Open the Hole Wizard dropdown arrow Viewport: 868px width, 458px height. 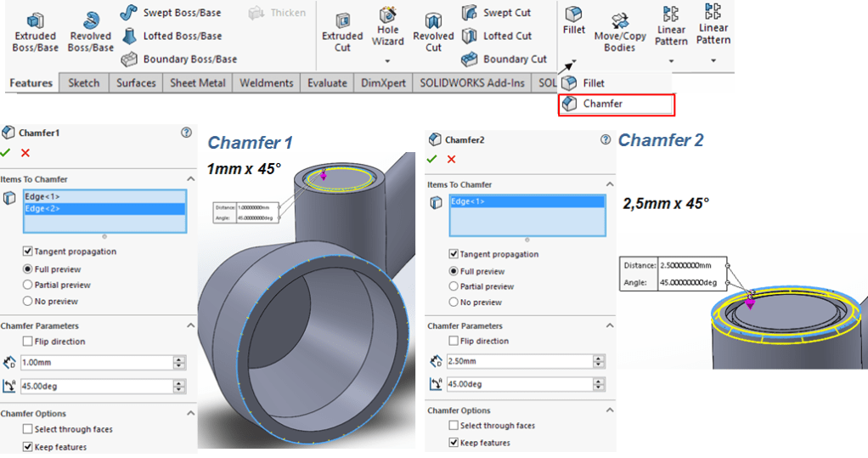click(x=388, y=61)
